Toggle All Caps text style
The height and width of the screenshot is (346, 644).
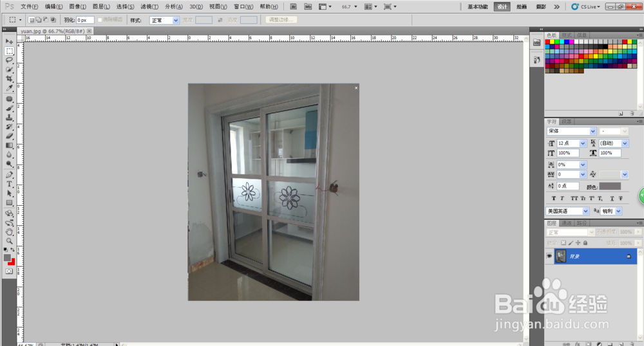[x=574, y=199]
